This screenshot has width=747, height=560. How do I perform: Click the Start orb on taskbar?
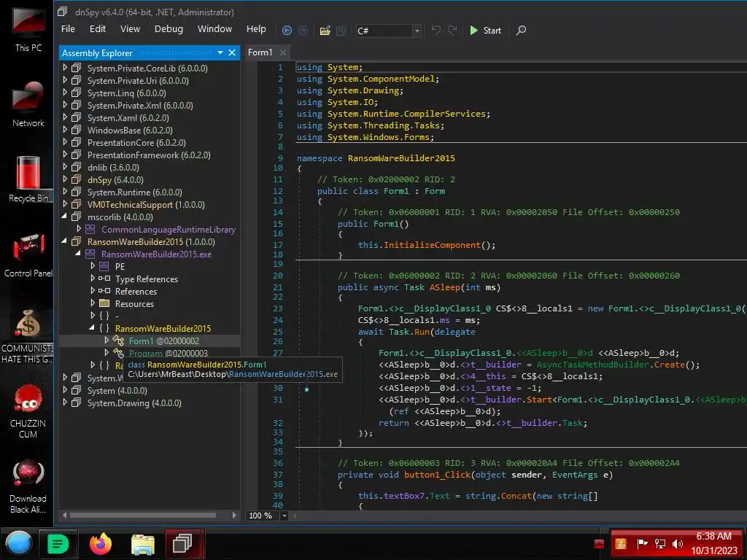click(19, 542)
